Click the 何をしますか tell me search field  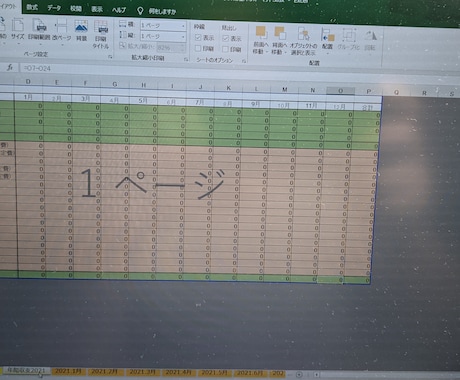162,12
